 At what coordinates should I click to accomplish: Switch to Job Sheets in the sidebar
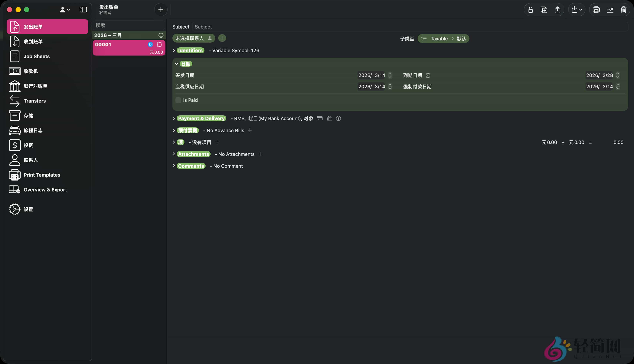click(x=37, y=56)
